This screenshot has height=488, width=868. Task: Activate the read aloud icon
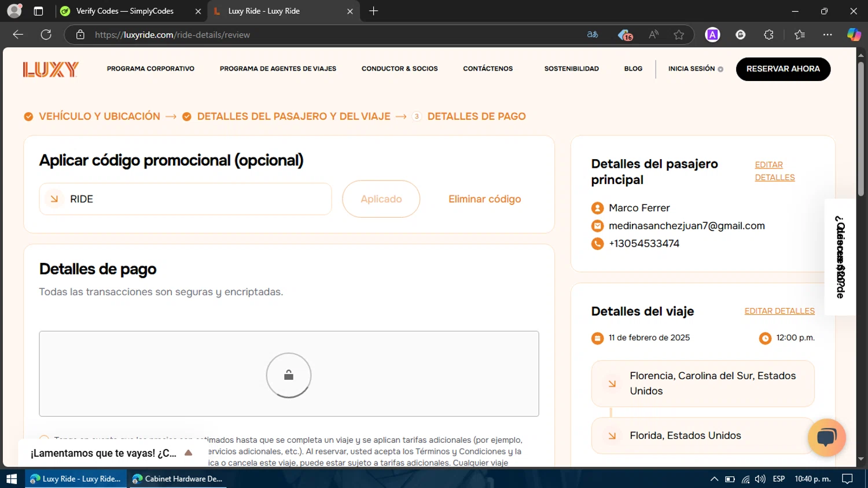click(654, 35)
